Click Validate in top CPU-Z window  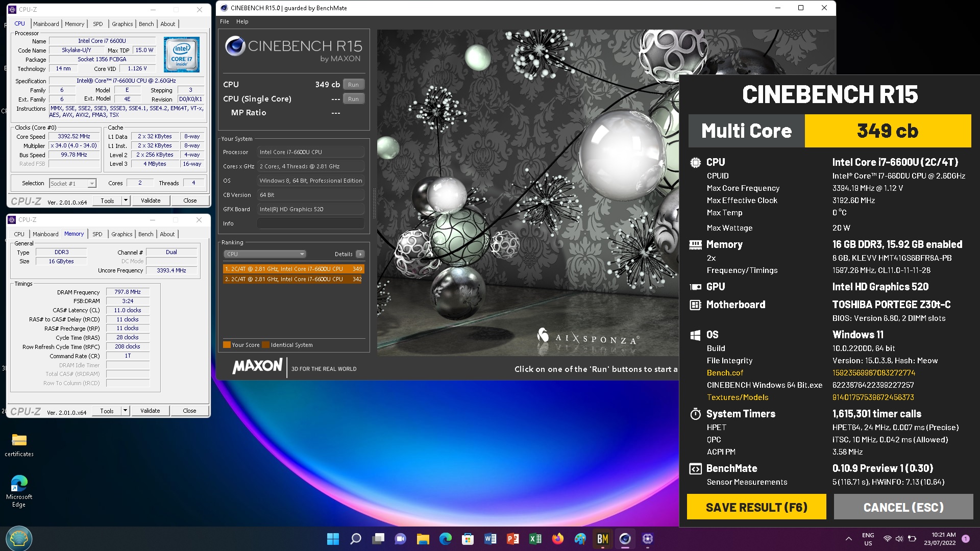click(x=151, y=201)
